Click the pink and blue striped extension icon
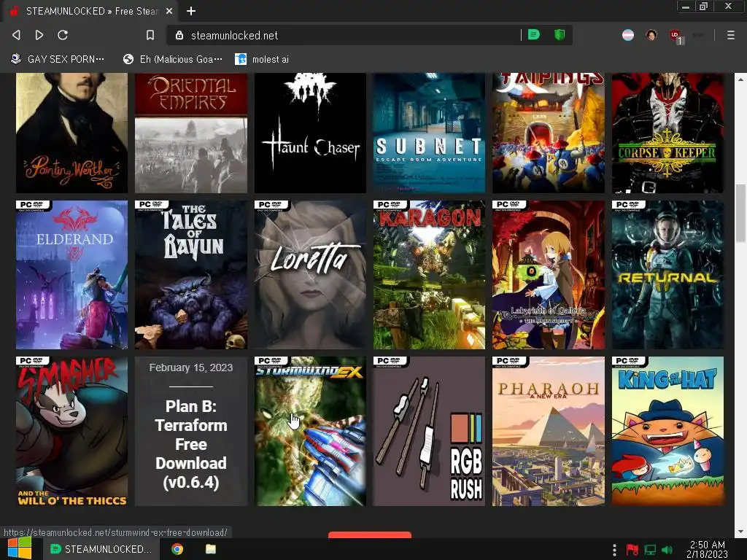 pyautogui.click(x=628, y=35)
